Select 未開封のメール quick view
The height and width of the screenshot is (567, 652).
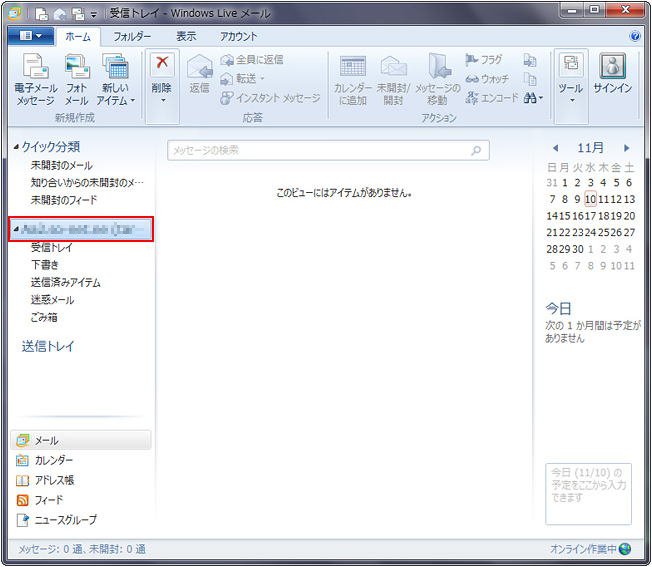(x=62, y=165)
